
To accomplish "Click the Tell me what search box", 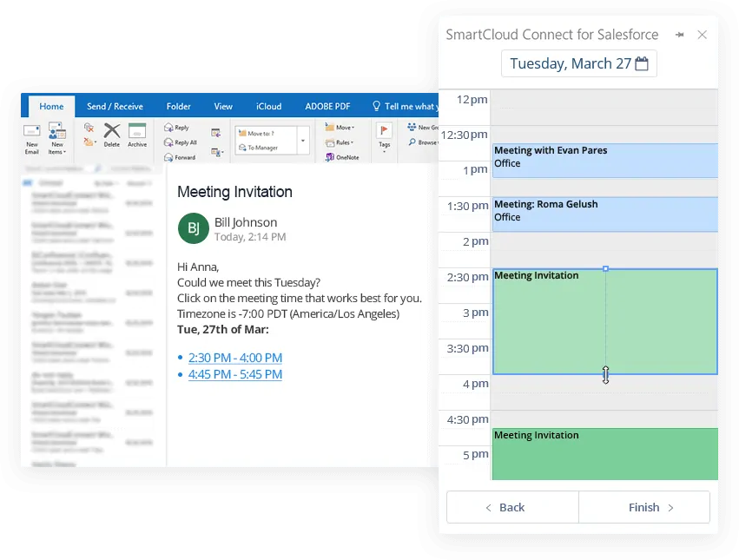I will (x=406, y=107).
